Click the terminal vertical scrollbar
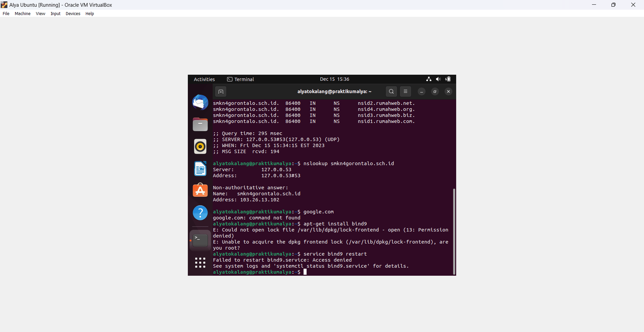 pos(454,231)
